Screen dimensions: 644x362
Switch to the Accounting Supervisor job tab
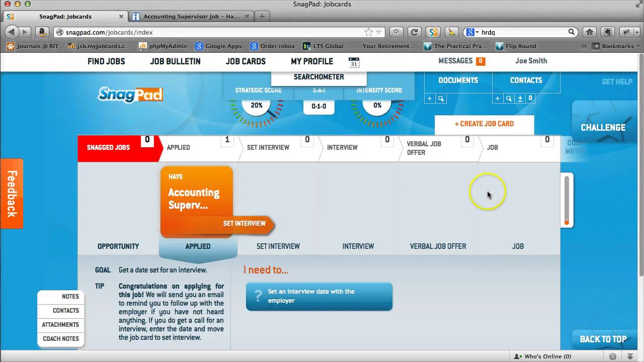pos(191,17)
